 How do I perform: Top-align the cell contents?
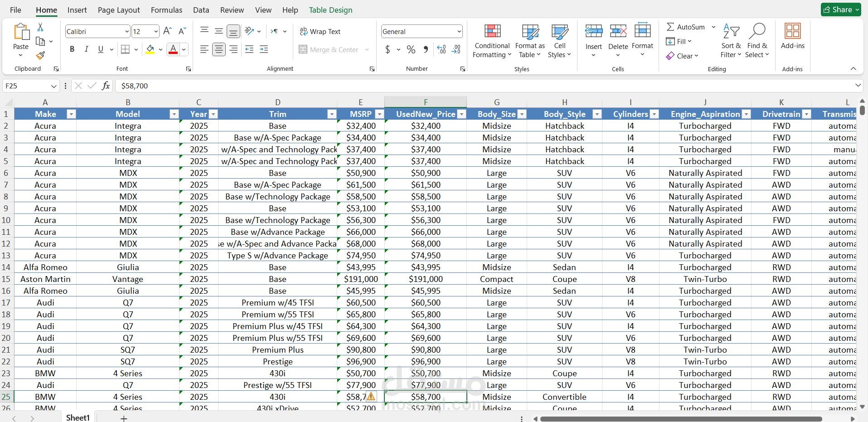(x=204, y=31)
